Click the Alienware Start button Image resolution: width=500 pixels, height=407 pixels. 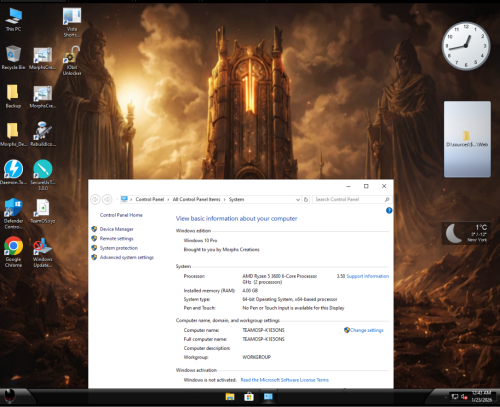(x=10, y=397)
